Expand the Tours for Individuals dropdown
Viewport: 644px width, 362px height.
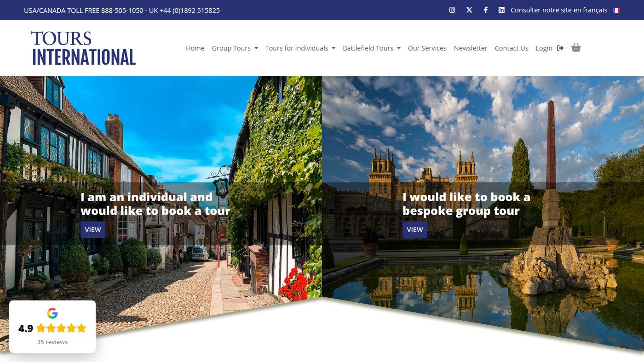click(x=300, y=48)
